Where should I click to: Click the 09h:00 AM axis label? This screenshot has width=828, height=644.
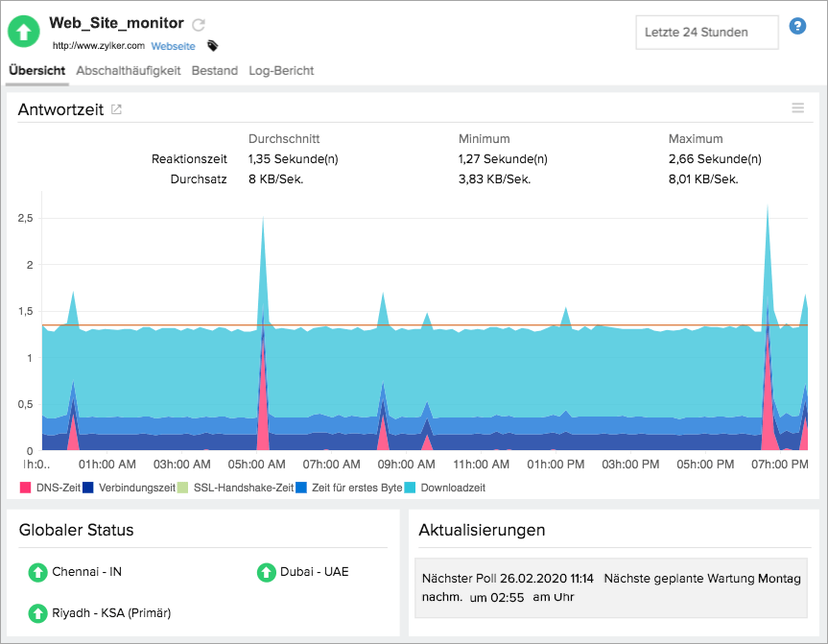click(x=406, y=465)
